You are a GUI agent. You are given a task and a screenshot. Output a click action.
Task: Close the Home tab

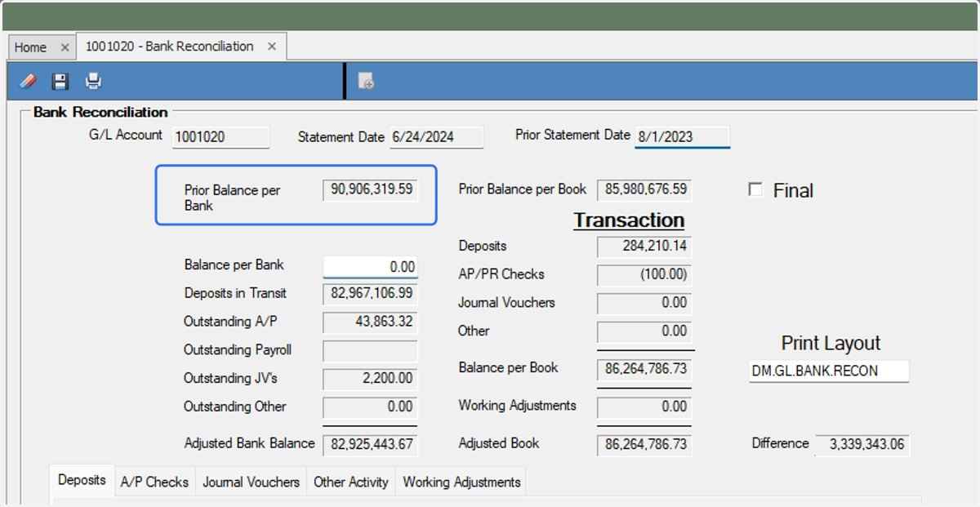click(65, 47)
